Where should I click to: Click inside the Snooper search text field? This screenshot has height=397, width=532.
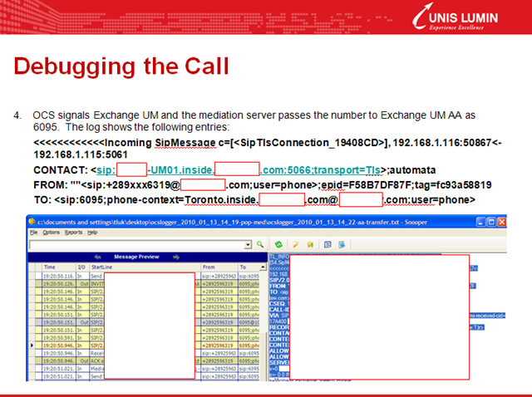[x=137, y=245]
